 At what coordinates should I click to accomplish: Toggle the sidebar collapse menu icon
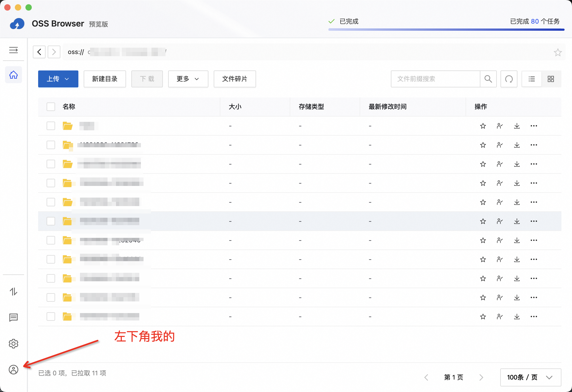pyautogui.click(x=14, y=50)
